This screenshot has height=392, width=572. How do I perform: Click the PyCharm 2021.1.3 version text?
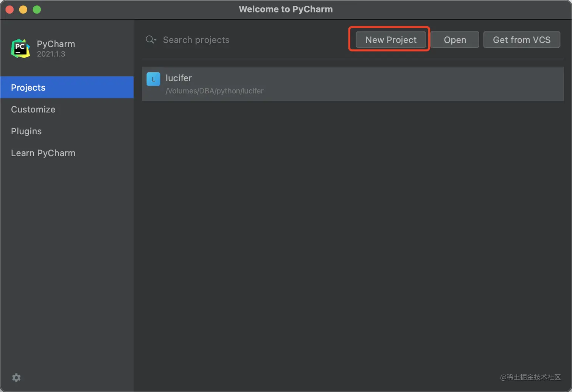pyautogui.click(x=51, y=54)
